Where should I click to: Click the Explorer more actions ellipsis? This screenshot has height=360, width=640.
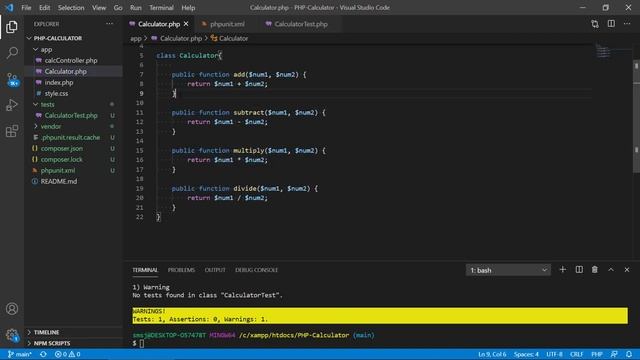coord(109,24)
